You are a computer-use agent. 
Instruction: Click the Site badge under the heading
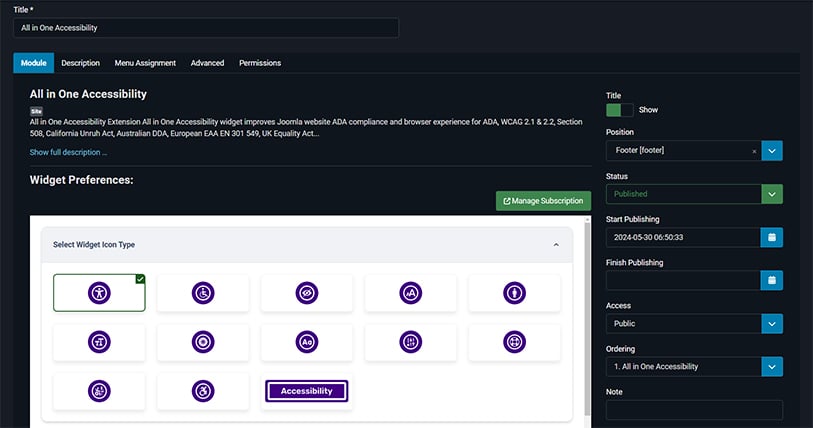coord(36,111)
